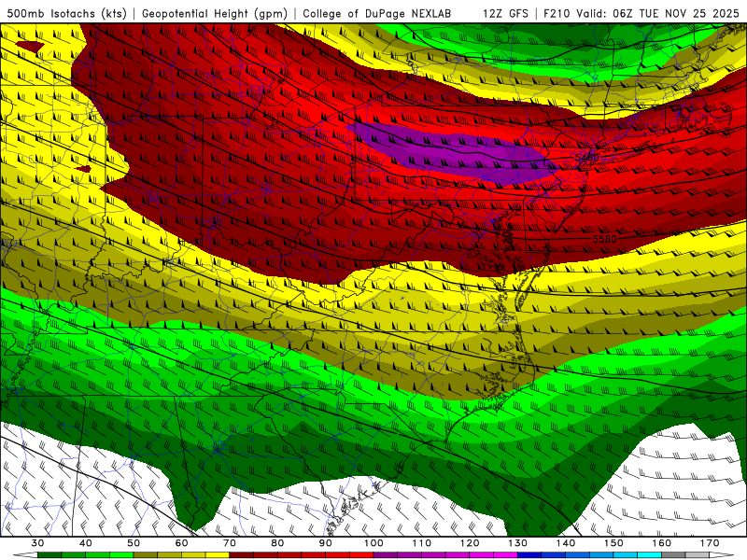
Task: Click the 5460 height contour label
Action: click(586, 158)
